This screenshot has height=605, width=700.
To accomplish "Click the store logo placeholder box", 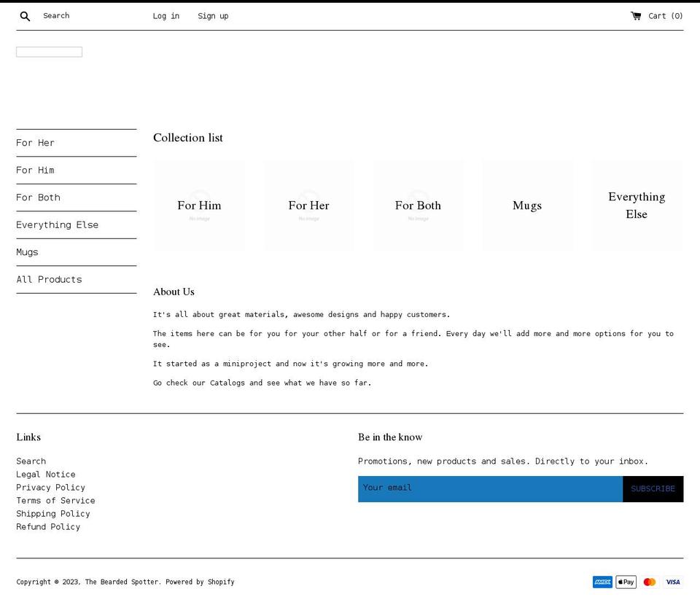I will click(x=49, y=51).
